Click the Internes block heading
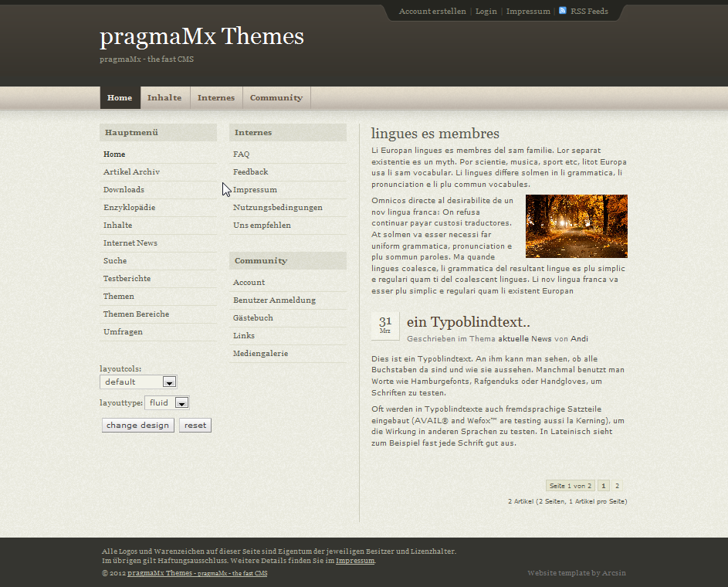Screen dimensions: 728x587 point(288,132)
